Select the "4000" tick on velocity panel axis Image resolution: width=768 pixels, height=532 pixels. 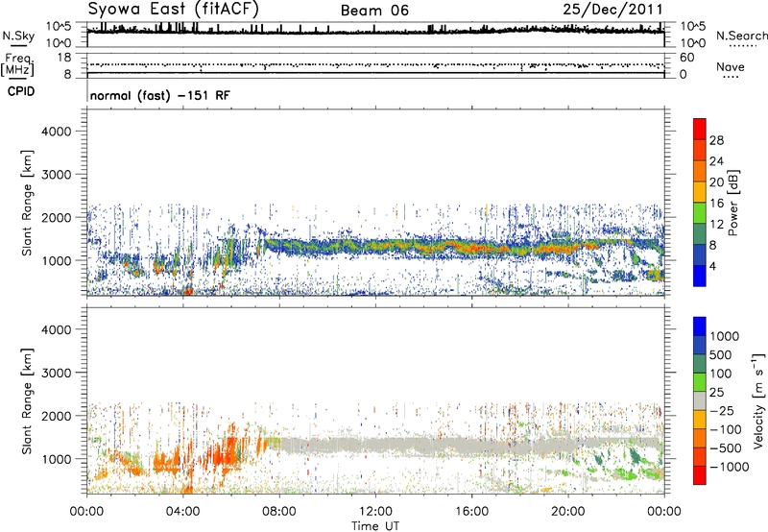coord(57,329)
